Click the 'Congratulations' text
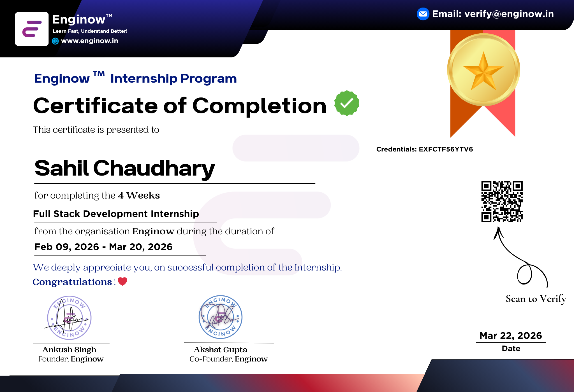Image resolution: width=574 pixels, height=392 pixels. (72, 282)
